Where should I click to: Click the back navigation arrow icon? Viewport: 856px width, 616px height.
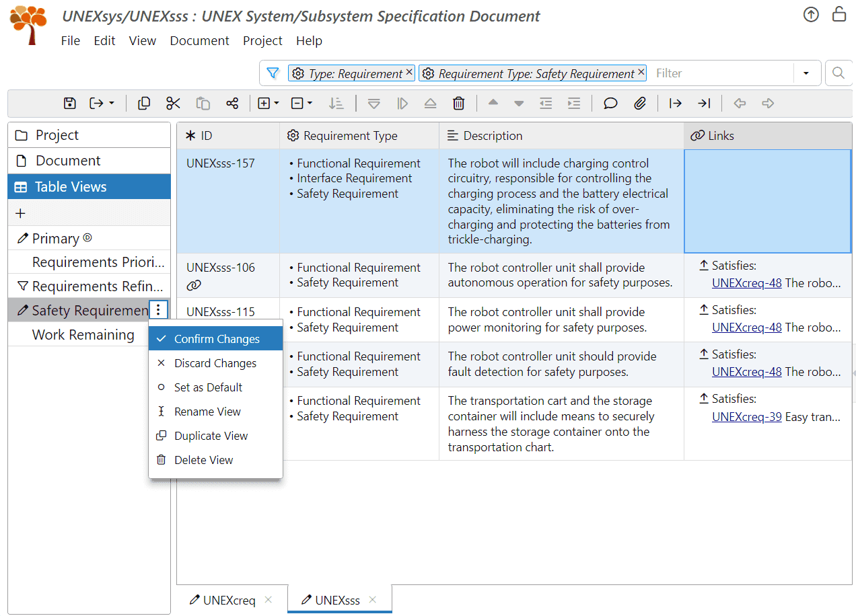coord(740,103)
